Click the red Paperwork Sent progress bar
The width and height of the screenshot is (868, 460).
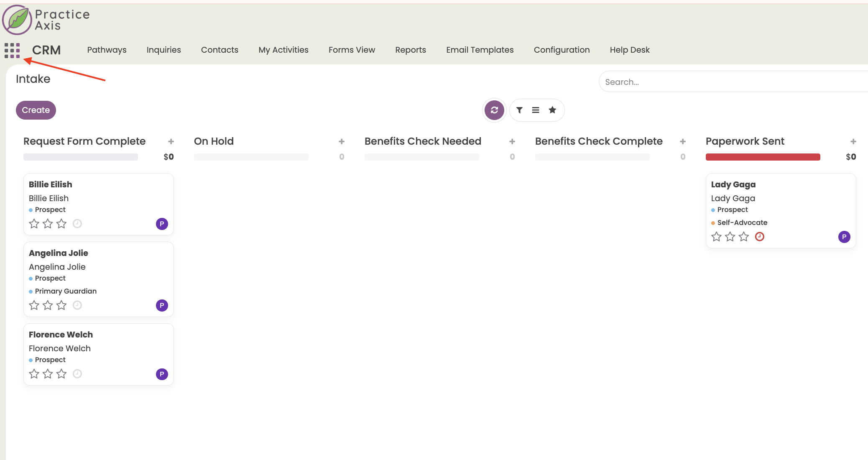[x=763, y=157]
